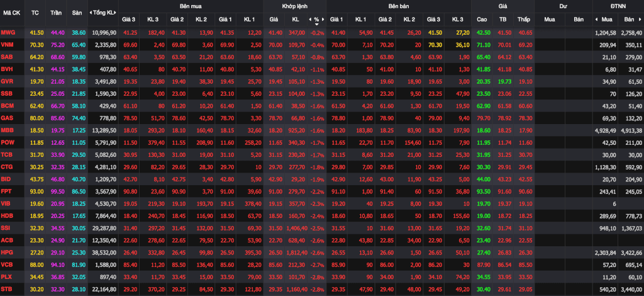
Task: Click the Khớp lệnh group header
Action: click(x=295, y=6)
